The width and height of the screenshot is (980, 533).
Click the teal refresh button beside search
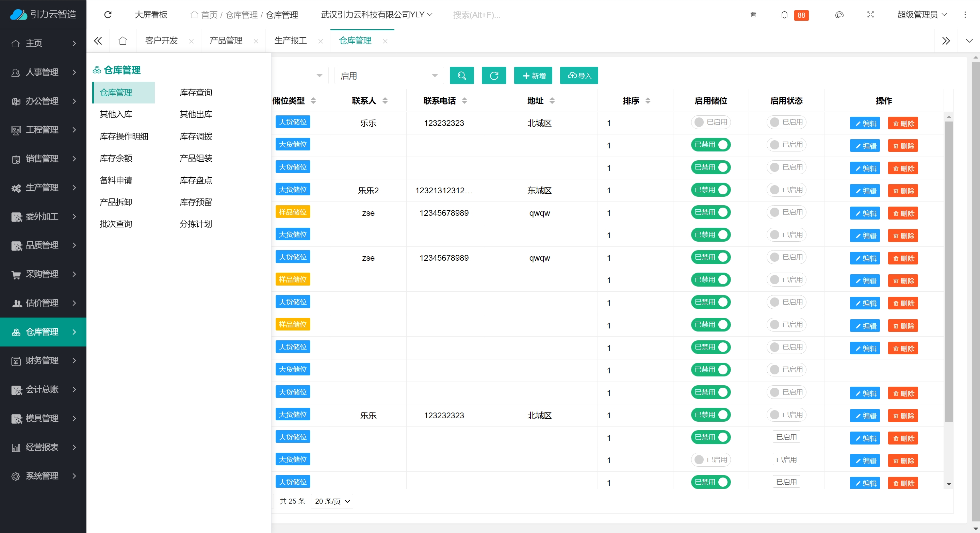pos(493,75)
